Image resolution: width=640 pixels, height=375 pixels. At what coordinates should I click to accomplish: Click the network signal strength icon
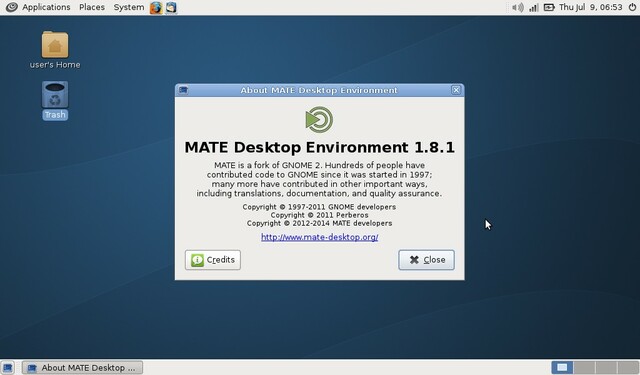[x=533, y=7]
